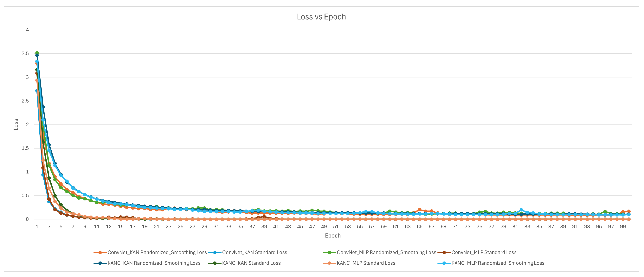Click the chart title Loss vs Epoch

click(321, 17)
